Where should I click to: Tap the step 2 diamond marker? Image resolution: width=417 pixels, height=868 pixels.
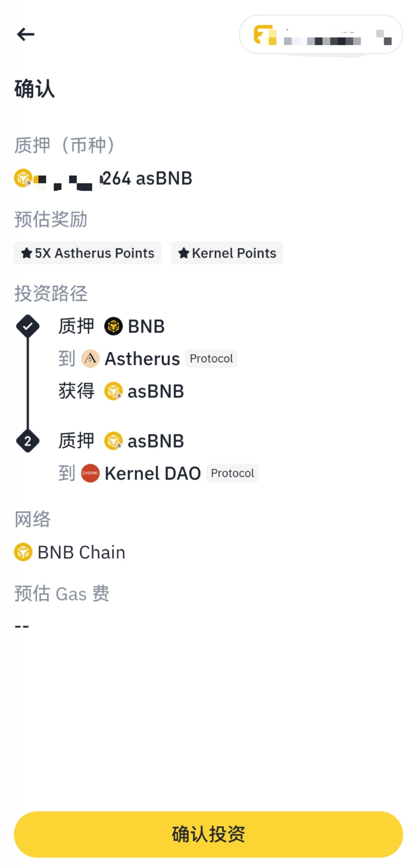coord(28,441)
